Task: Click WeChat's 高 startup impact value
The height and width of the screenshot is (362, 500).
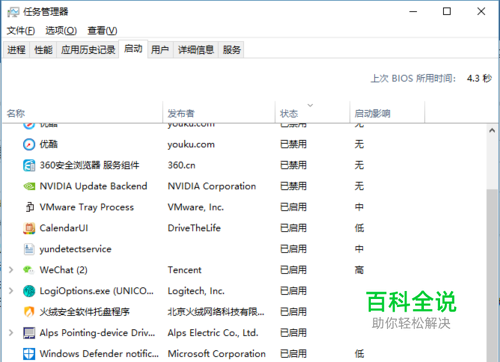Action: pyautogui.click(x=359, y=270)
